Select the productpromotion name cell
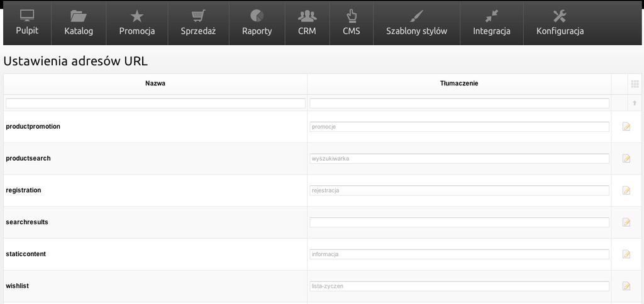The height and width of the screenshot is (304, 644). [x=155, y=127]
